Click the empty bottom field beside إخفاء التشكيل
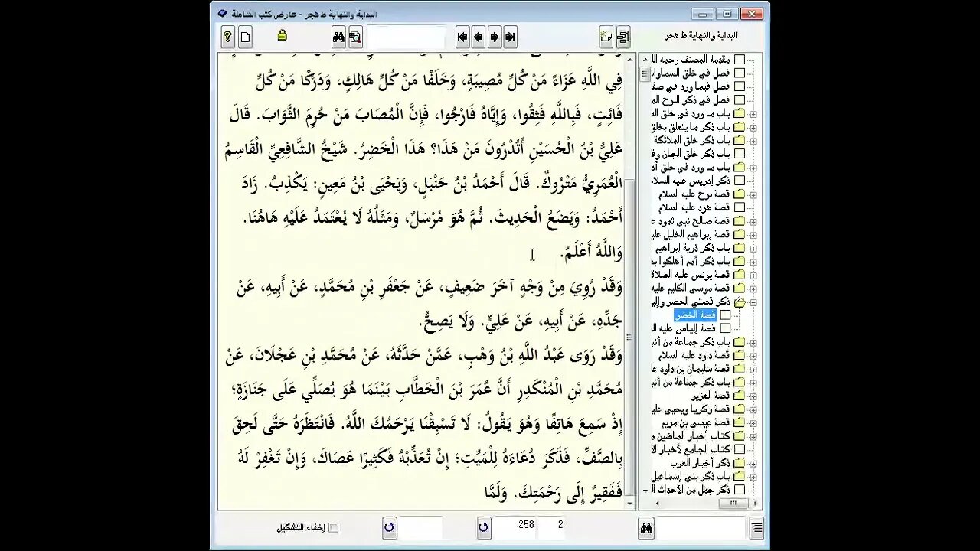980x551 pixels. (421, 527)
